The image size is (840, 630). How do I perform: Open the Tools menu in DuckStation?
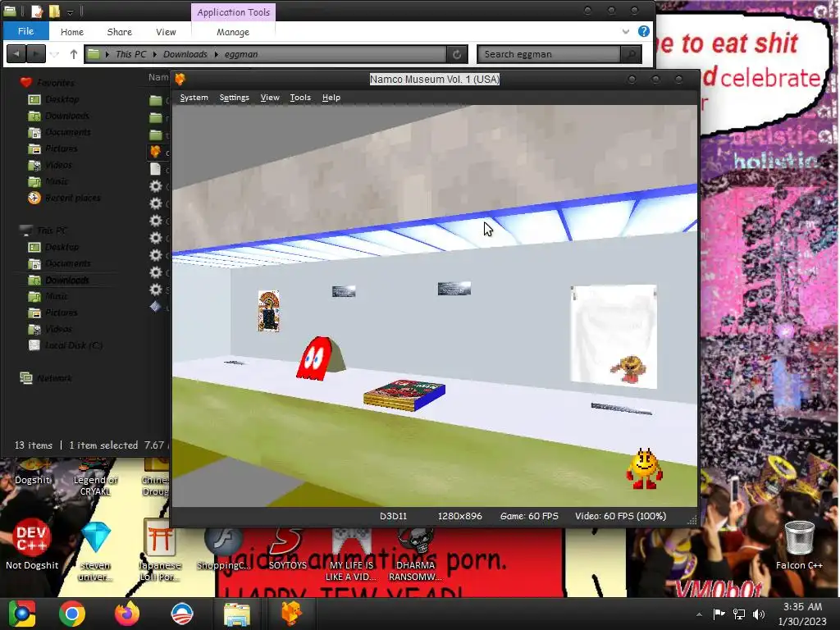[300, 98]
